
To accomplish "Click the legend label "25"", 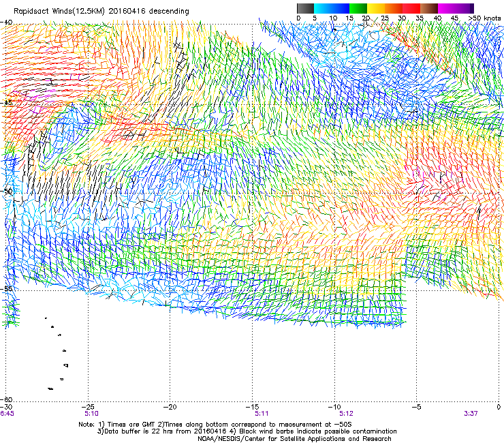I will pos(385,18).
